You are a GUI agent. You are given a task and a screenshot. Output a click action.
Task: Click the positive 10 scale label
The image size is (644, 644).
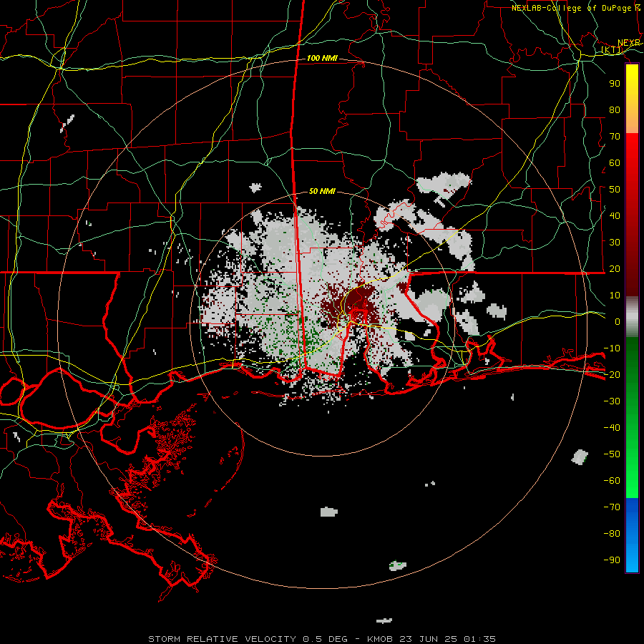615,296
